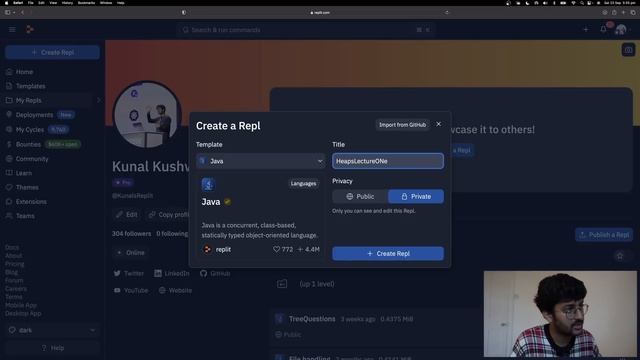Screen dimensions: 640x360
Task: Open the hamburger sidebar menu
Action: 12,29
